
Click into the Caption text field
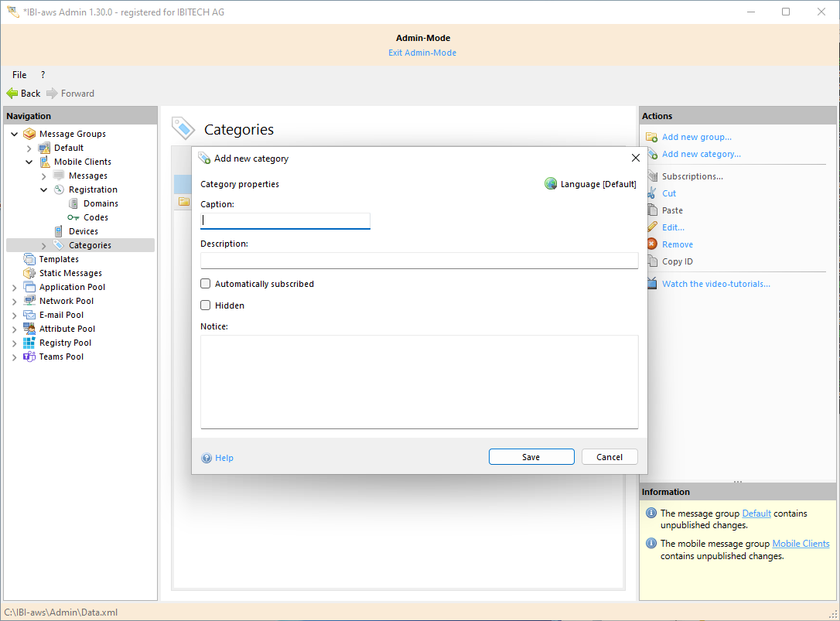(285, 220)
